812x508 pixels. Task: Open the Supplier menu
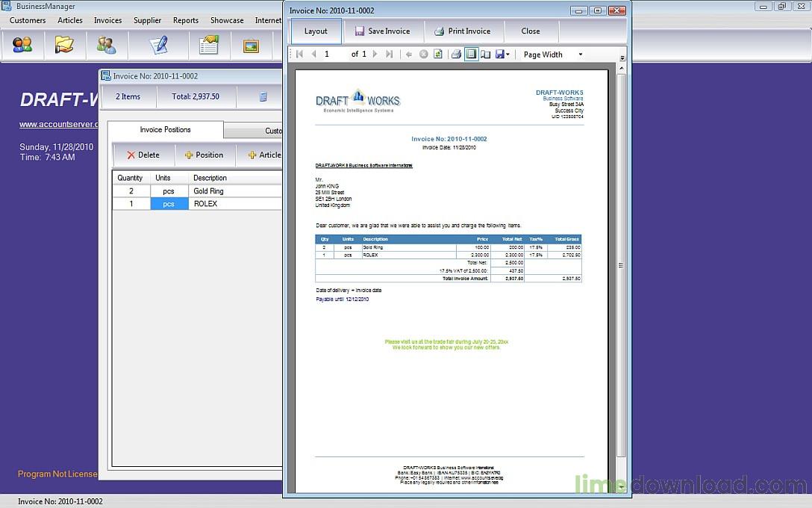(x=148, y=20)
